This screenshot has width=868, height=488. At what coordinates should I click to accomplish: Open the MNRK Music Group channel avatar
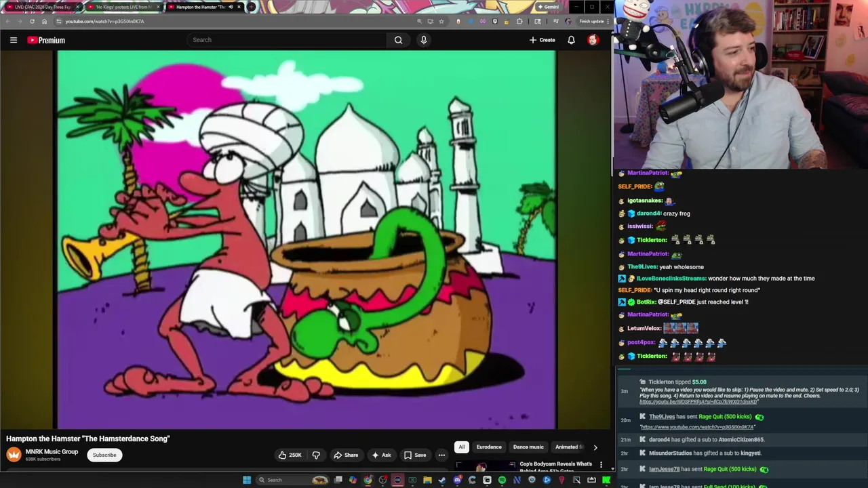[14, 455]
